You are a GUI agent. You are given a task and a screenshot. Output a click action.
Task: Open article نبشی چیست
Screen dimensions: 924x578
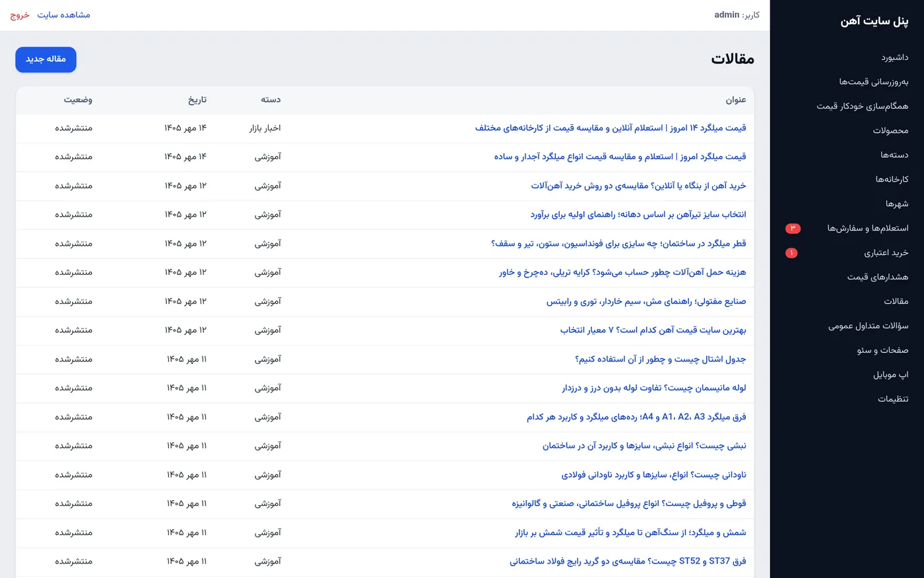pos(644,446)
